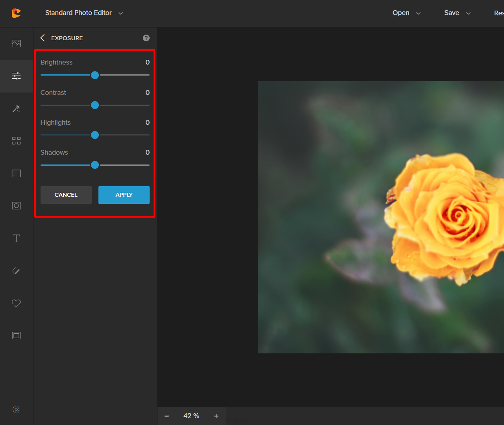Image resolution: width=504 pixels, height=425 pixels.
Task: Click the Exposure help question mark
Action: tap(146, 38)
